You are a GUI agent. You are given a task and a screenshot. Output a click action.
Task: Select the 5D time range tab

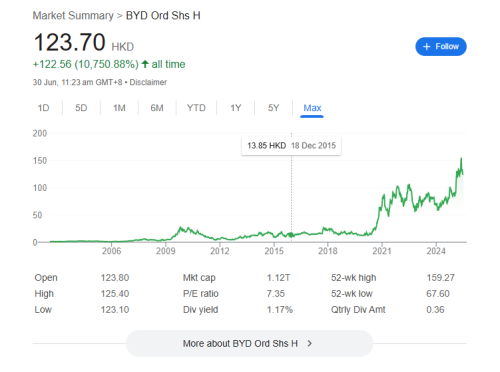[81, 108]
